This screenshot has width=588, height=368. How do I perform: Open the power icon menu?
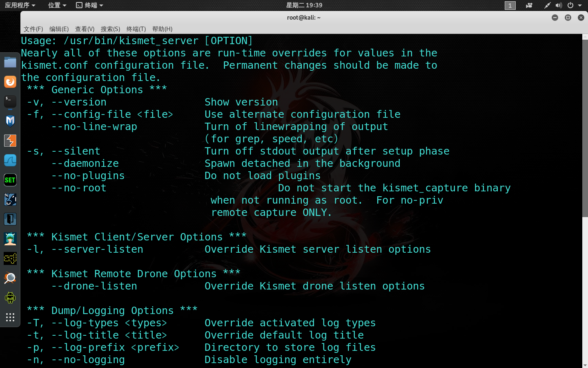point(570,5)
